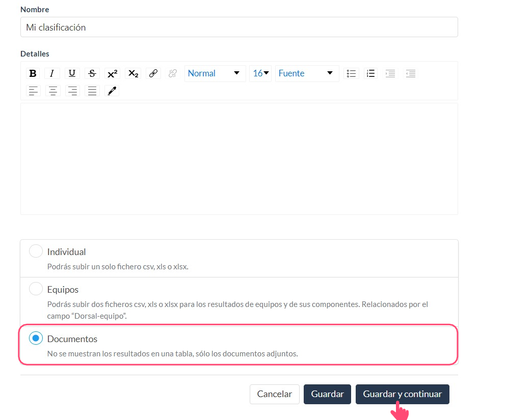Open the color picker eyedropper tool
Screen dimensions: 505x420
(112, 91)
